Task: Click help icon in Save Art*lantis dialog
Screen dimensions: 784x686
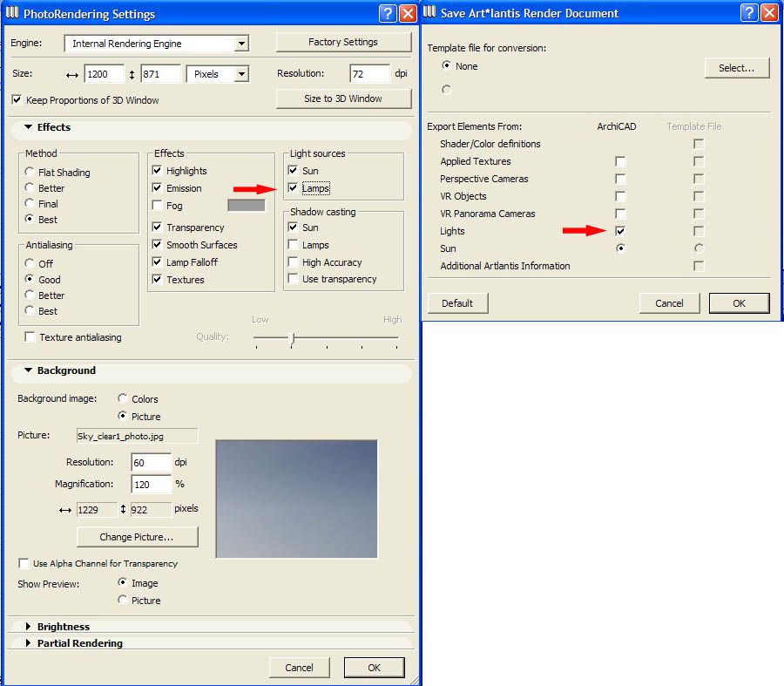Action: tap(749, 13)
